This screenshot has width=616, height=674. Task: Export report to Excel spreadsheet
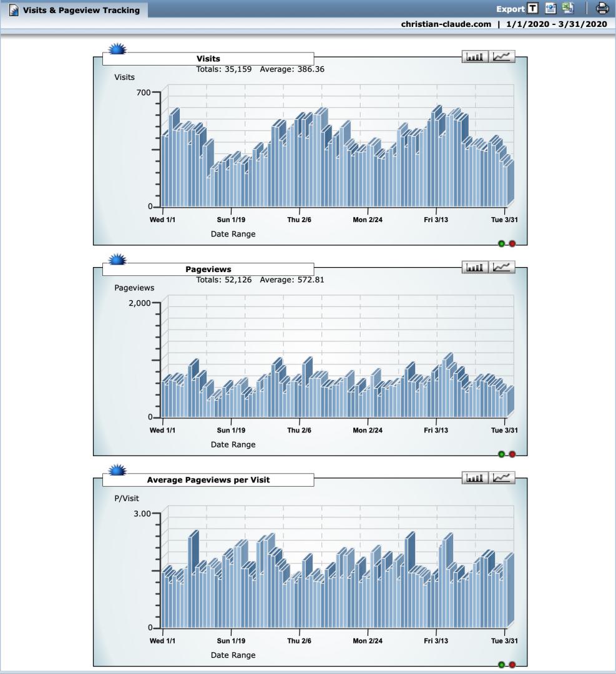coord(567,9)
